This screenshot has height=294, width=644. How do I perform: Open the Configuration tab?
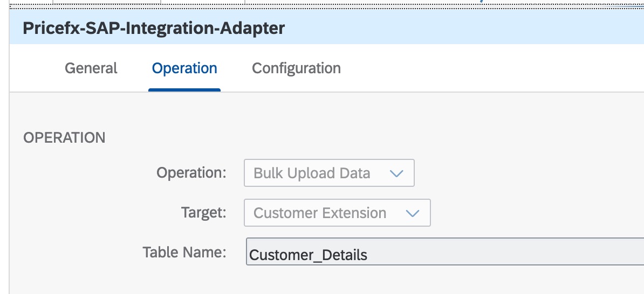coord(296,68)
